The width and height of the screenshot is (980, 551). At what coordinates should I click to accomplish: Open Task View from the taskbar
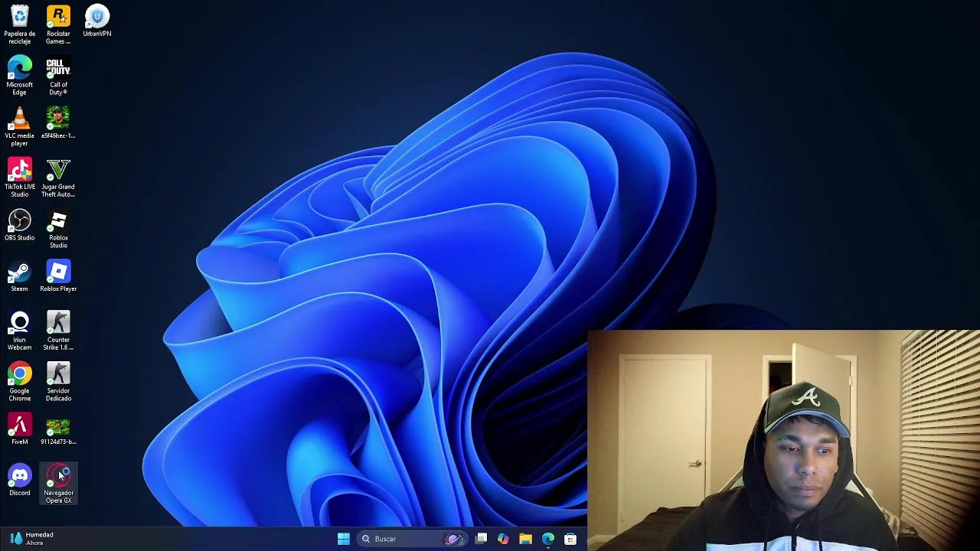481,539
